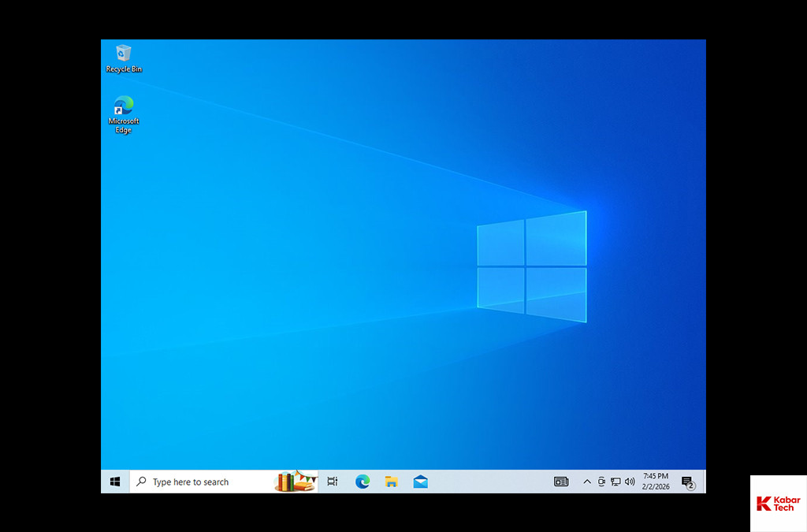Open the Mail app from the taskbar
This screenshot has height=532, width=807.
pyautogui.click(x=421, y=482)
